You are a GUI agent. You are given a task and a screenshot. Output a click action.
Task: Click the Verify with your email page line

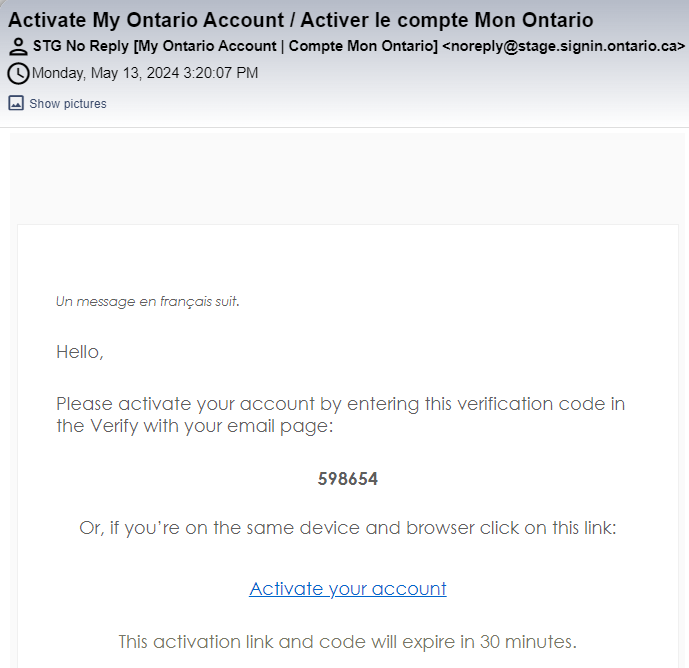(x=195, y=426)
